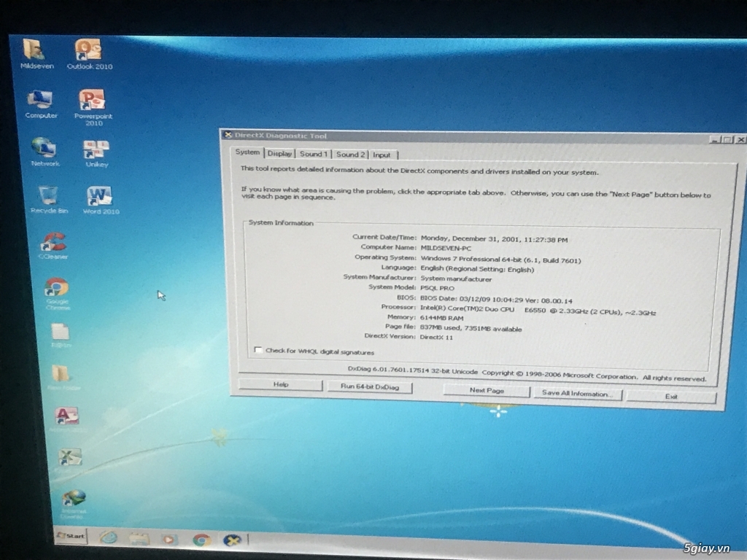Click the Current Date/Time value
The width and height of the screenshot is (747, 560).
click(x=494, y=239)
